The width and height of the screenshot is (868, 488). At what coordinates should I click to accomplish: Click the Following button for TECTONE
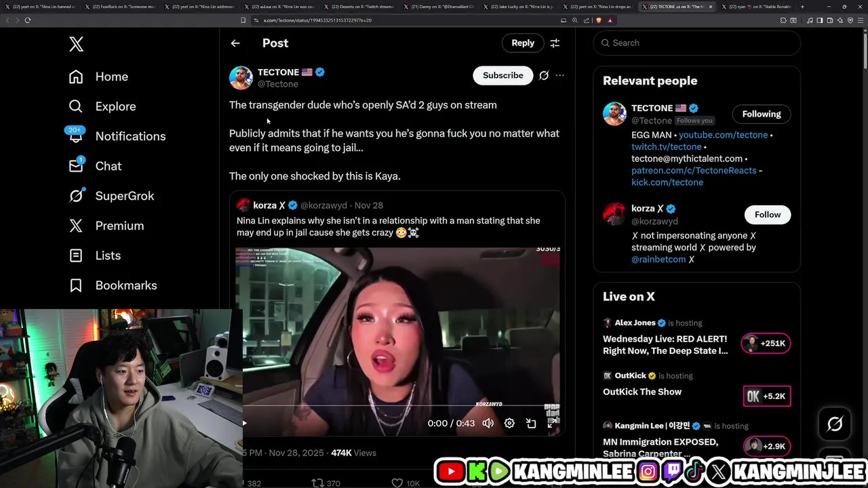(x=762, y=114)
